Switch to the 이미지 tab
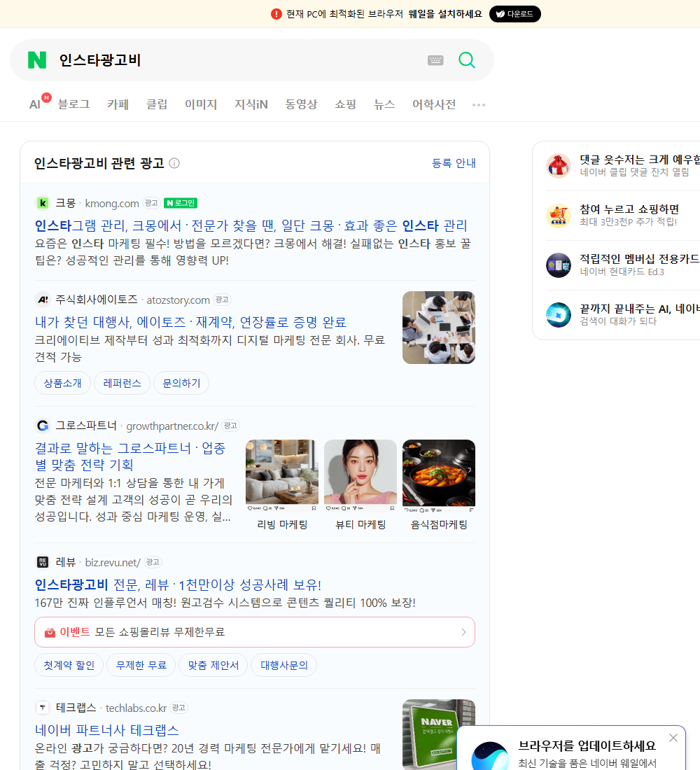Screen dimensions: 700x770 point(201,104)
